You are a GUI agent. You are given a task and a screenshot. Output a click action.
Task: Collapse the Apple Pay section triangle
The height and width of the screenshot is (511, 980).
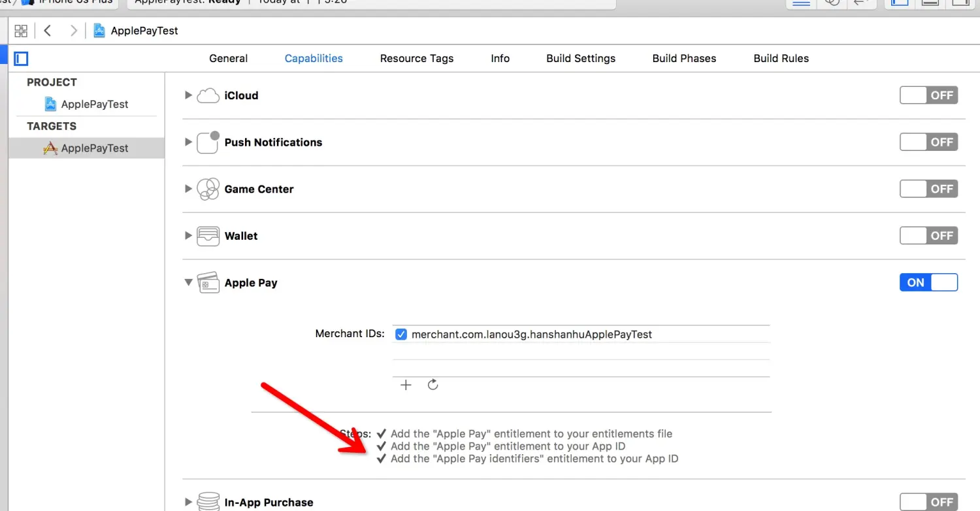coord(188,282)
